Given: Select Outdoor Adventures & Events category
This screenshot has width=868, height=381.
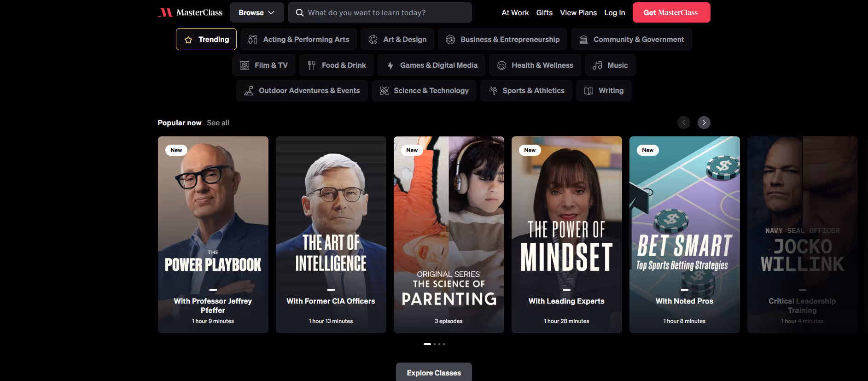Looking at the screenshot, I should pos(302,90).
